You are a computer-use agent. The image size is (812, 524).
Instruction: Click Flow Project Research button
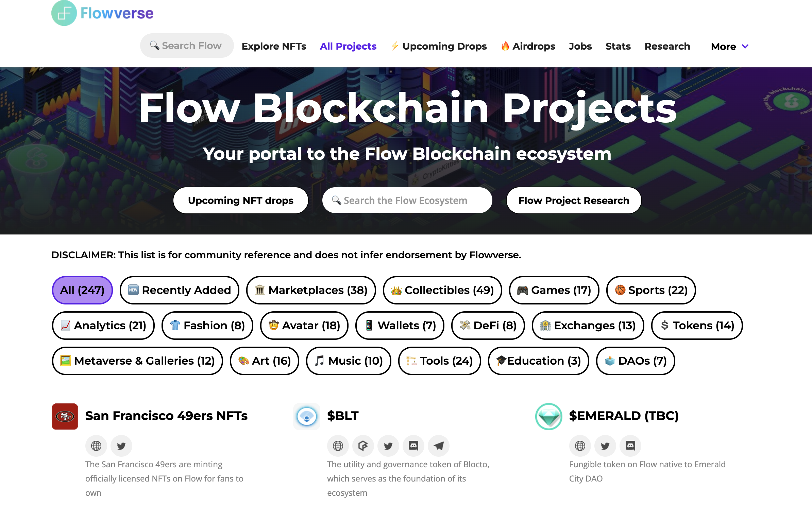(573, 200)
